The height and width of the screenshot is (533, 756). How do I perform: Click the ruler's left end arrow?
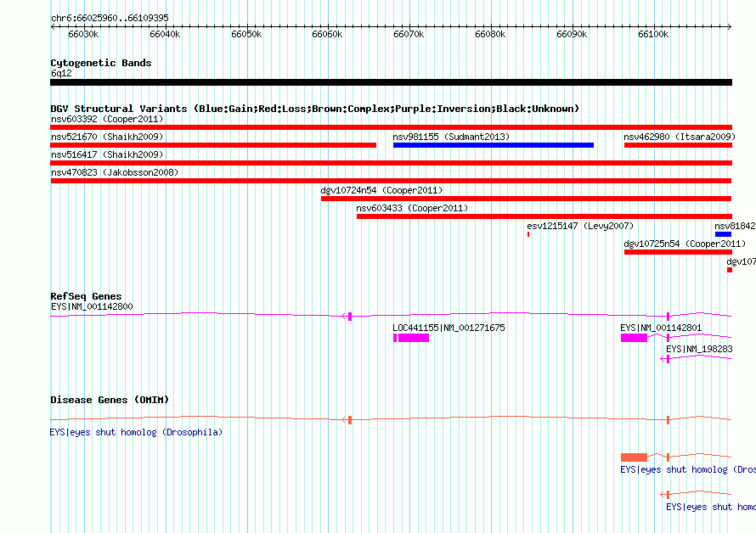coord(53,26)
